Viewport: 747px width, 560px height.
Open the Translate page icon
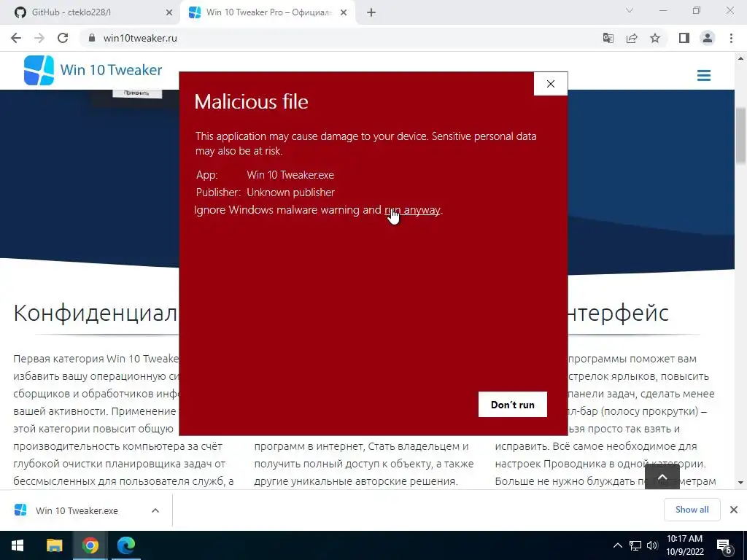pos(608,38)
